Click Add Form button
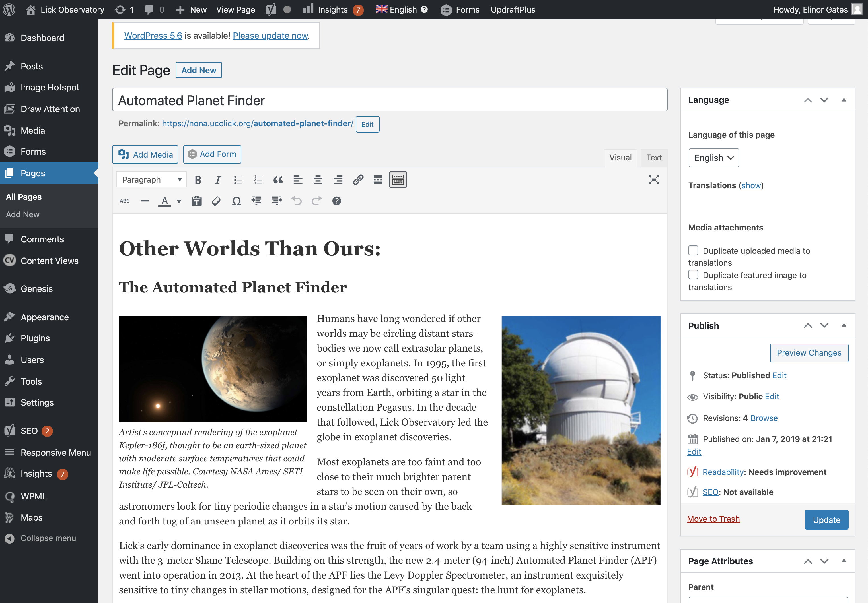Image resolution: width=868 pixels, height=603 pixels. coord(212,154)
